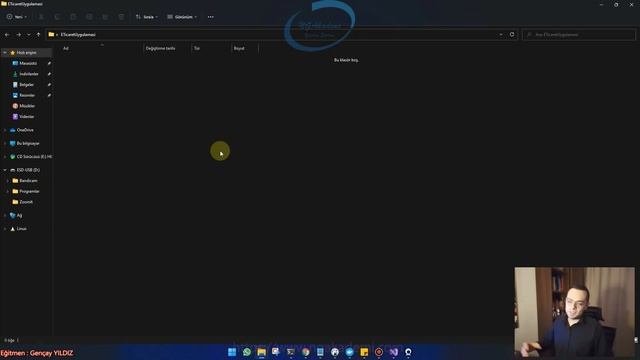This screenshot has height=360, width=640.
Task: Select Hızlı erişim in the sidebar
Action: point(26,53)
